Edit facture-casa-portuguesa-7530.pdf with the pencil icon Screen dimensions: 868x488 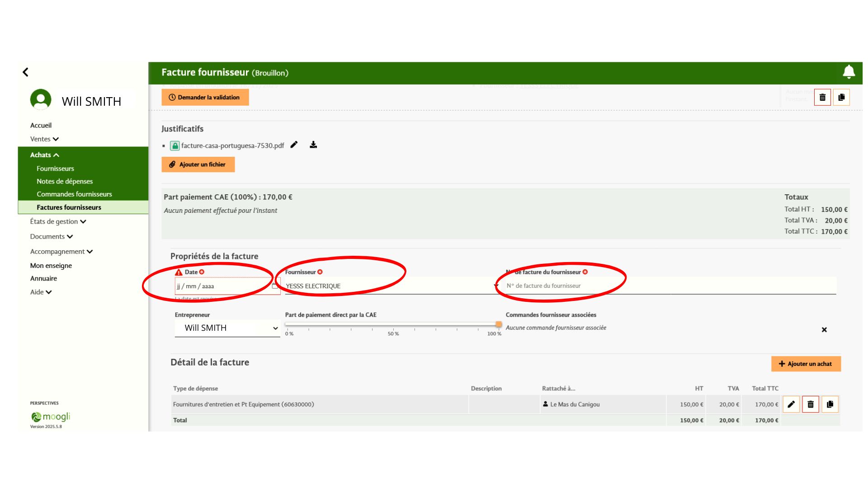tap(294, 145)
